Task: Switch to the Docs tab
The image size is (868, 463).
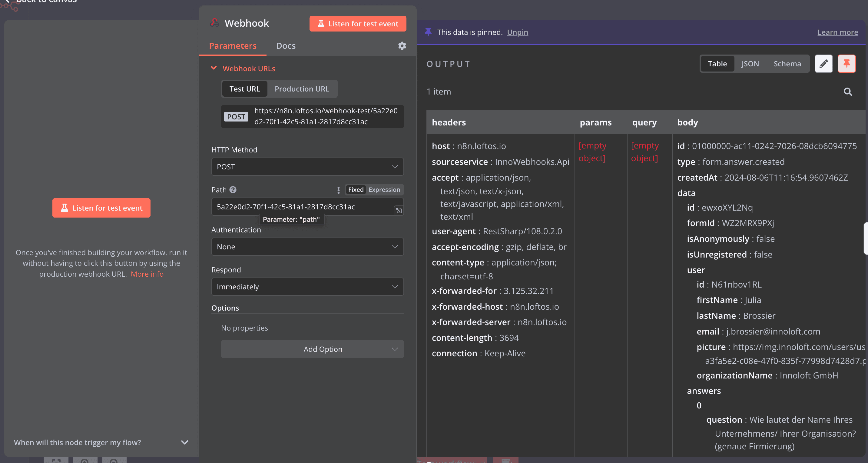Action: tap(285, 46)
